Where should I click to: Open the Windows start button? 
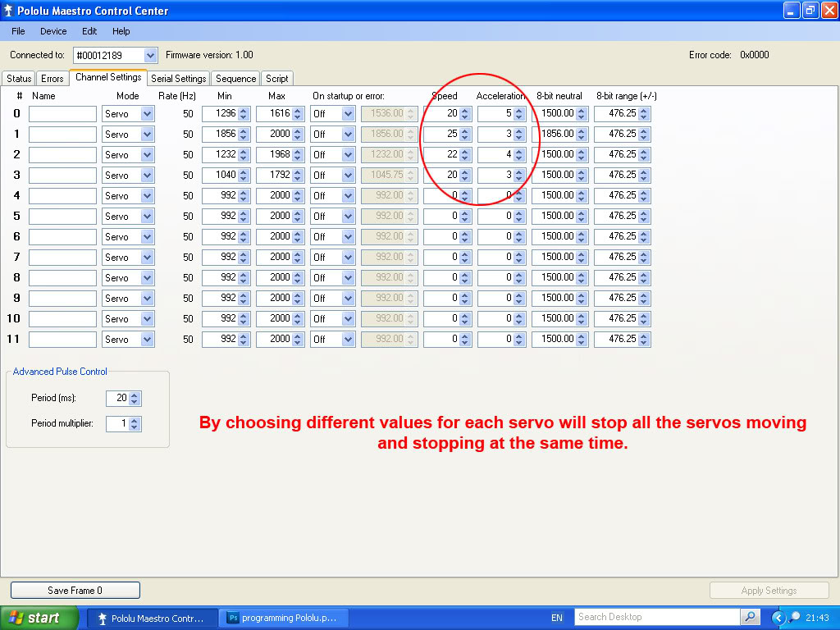pos(39,618)
